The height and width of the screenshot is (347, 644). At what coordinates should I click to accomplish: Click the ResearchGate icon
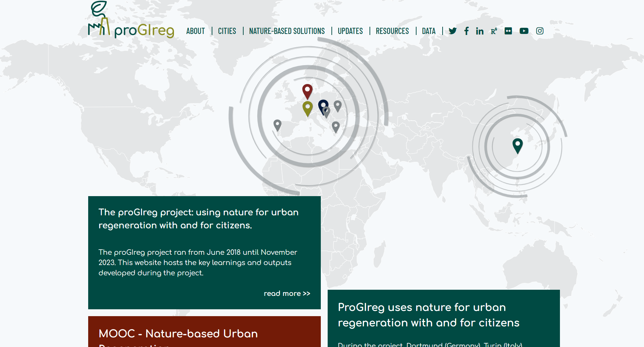click(x=494, y=31)
